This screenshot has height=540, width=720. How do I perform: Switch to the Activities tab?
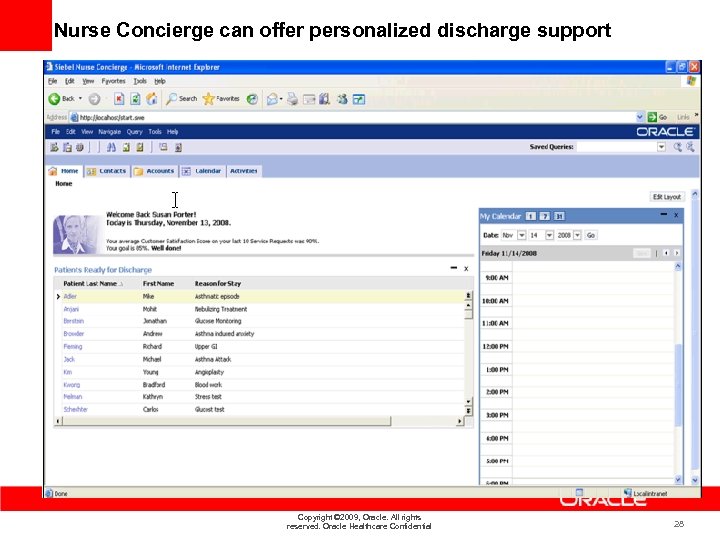[244, 171]
